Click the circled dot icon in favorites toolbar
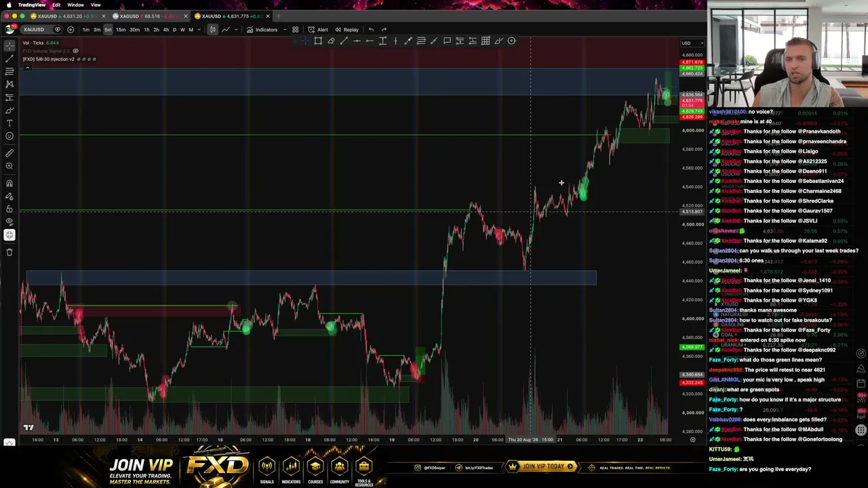The image size is (868, 488). click(511, 41)
